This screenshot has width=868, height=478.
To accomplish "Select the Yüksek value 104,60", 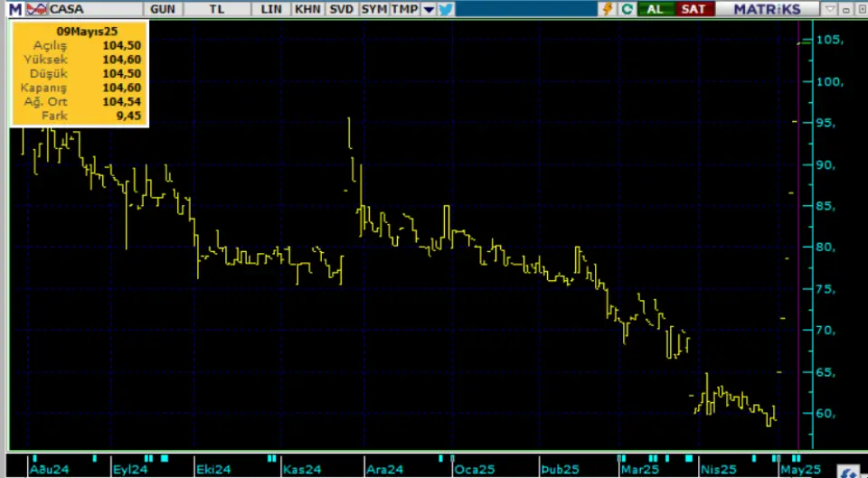I will point(122,60).
